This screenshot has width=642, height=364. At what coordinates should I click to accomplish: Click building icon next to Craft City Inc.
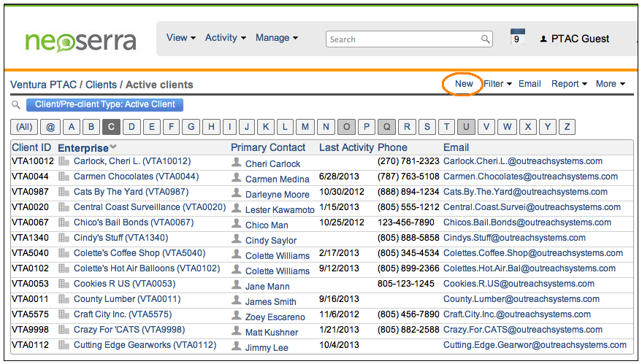(64, 315)
